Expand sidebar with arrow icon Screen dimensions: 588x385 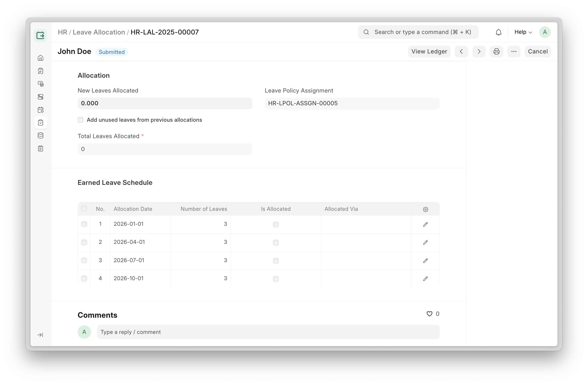(x=40, y=335)
